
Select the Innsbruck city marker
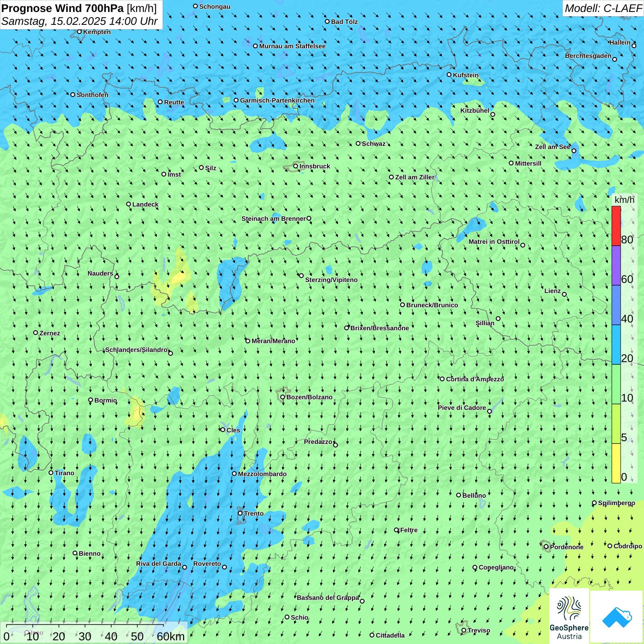tap(296, 166)
